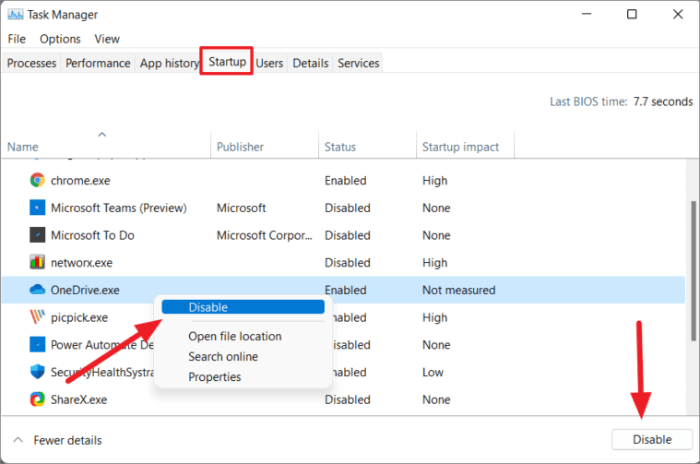
Task: Switch to the Details tab
Action: pyautogui.click(x=310, y=63)
